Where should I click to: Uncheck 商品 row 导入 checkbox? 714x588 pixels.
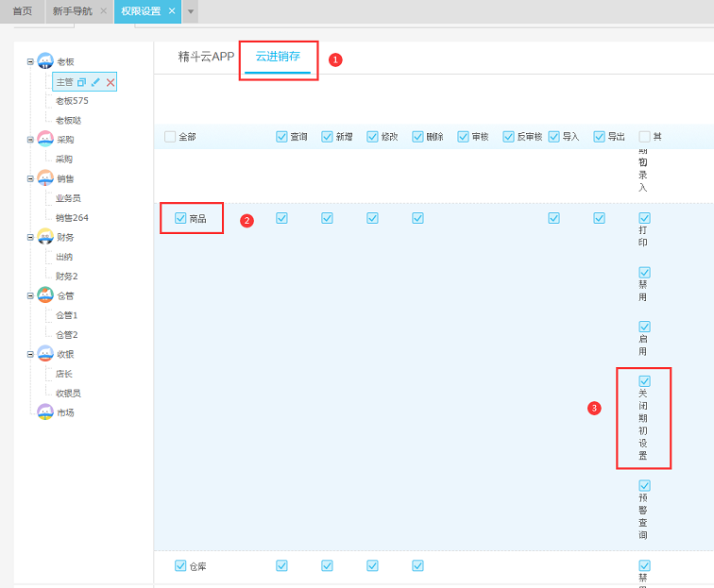pos(553,218)
